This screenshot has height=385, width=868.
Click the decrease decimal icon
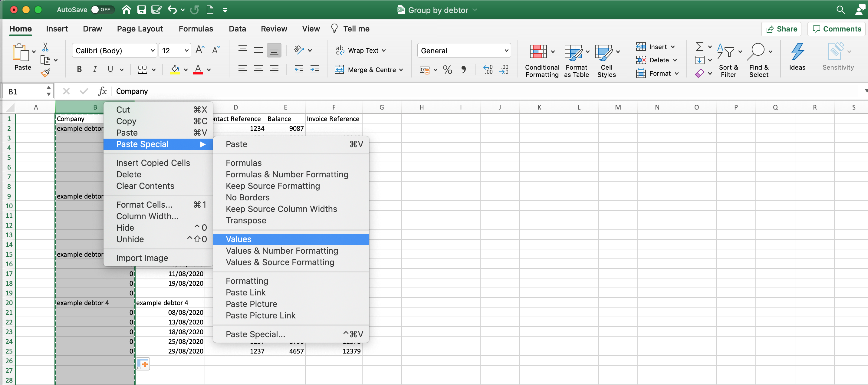point(504,70)
